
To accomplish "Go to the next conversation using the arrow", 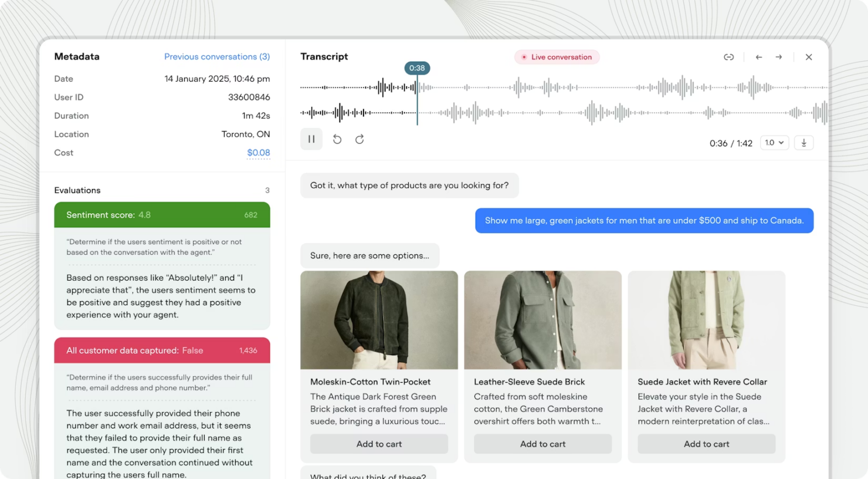I will (779, 57).
